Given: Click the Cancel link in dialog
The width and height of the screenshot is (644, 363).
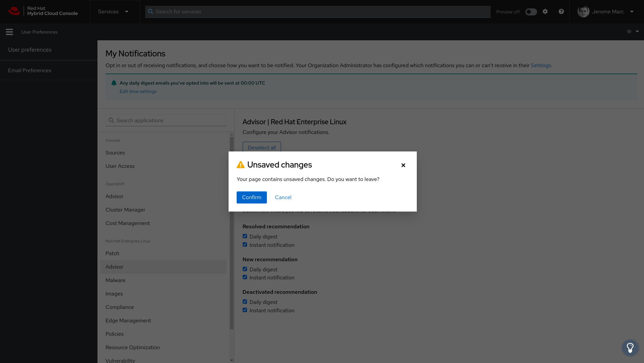Looking at the screenshot, I should [x=283, y=197].
